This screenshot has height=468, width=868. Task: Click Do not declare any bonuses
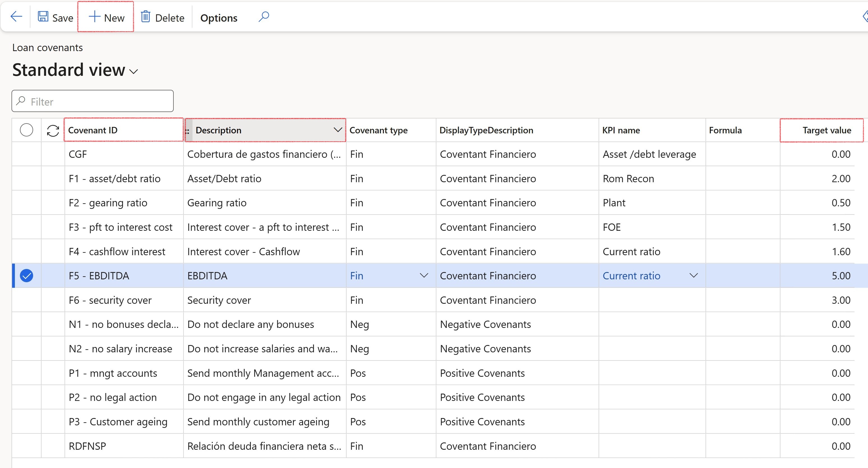click(x=265, y=324)
